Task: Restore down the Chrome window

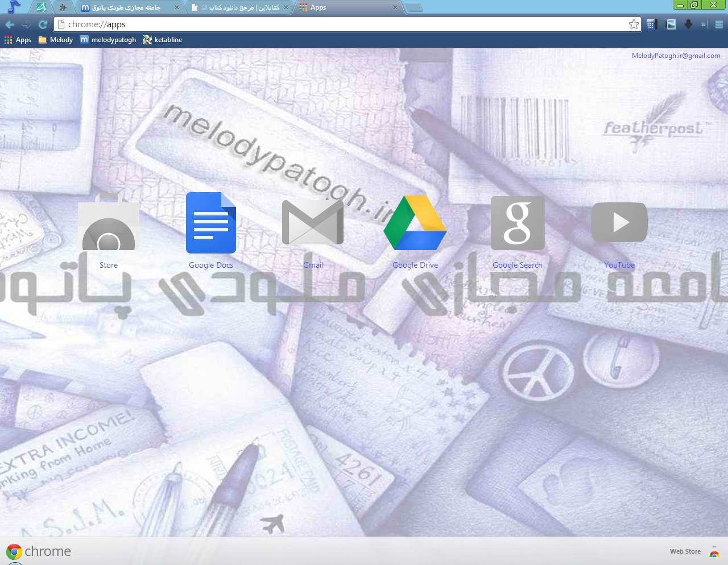Action: click(x=694, y=5)
